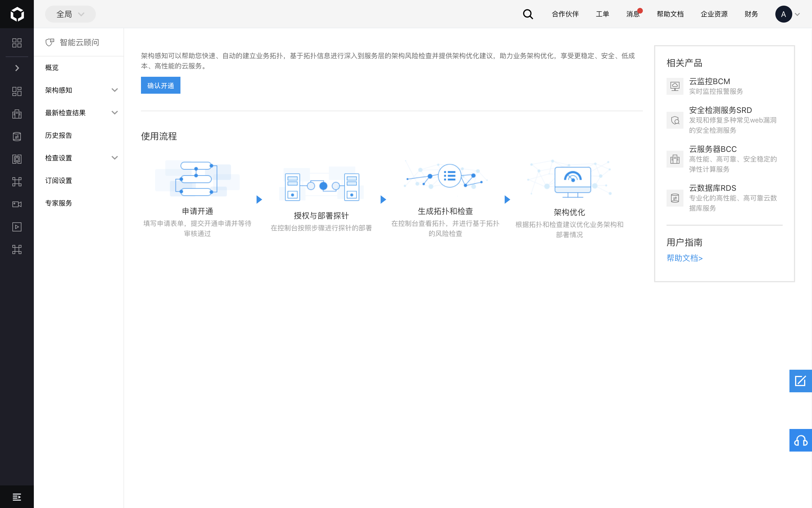Expand the left icon sidebar arrow

point(17,68)
